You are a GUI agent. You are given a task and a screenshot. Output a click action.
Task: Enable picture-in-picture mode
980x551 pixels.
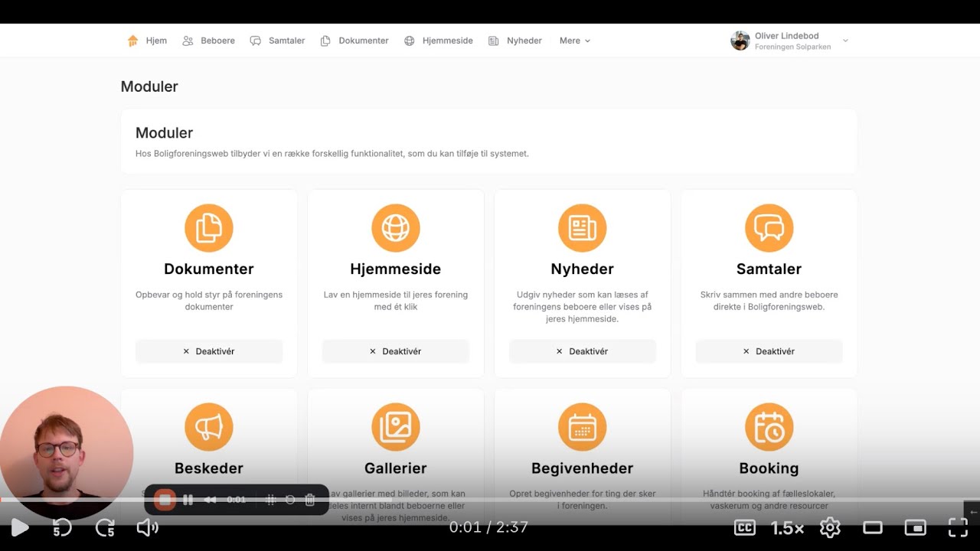click(x=916, y=527)
